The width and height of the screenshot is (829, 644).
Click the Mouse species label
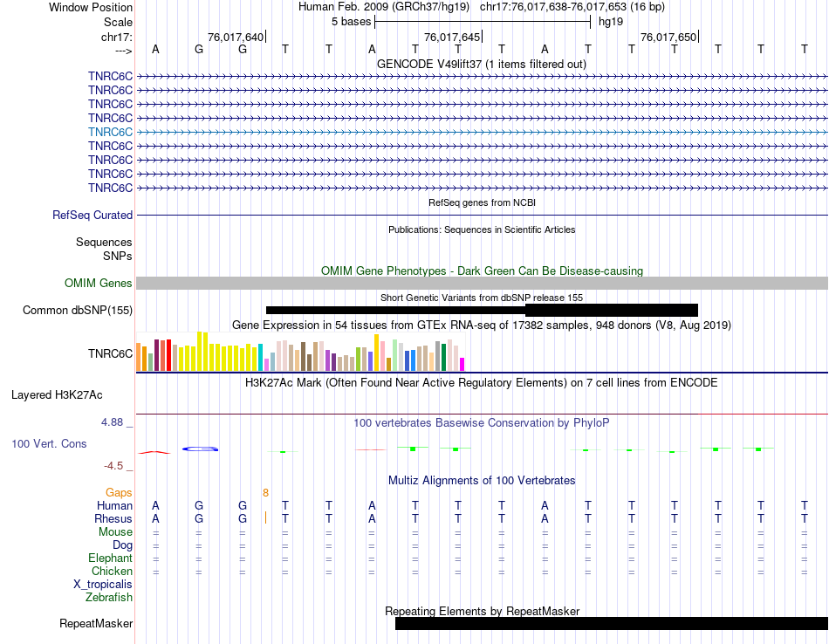tap(115, 532)
